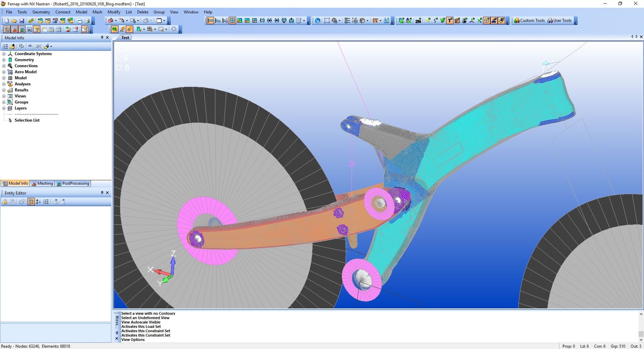Toggle the highlighted eraser icon
Image resolution: width=644 pixels, height=349 pixels.
coord(129,29)
